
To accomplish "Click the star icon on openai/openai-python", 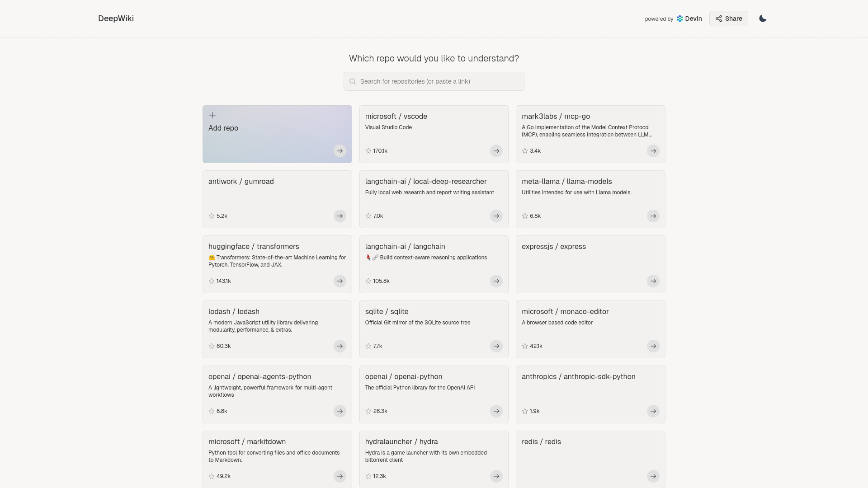I will pos(368,411).
